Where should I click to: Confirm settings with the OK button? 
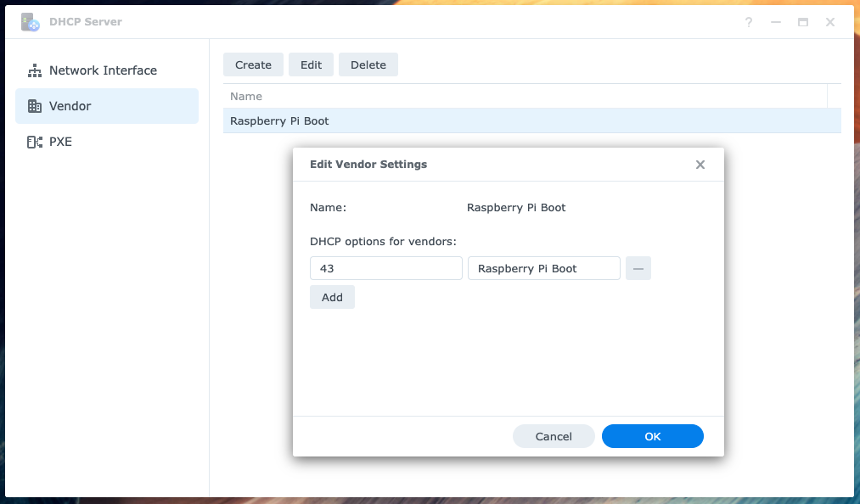(x=652, y=436)
